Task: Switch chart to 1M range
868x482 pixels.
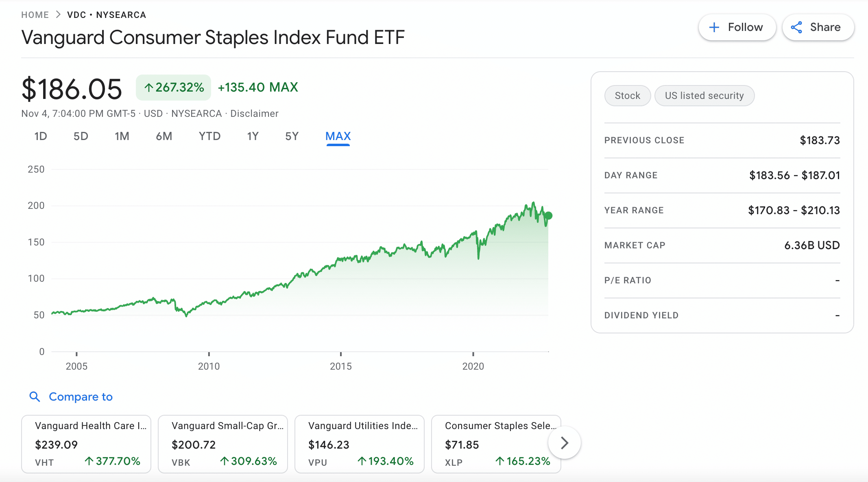Action: (122, 136)
